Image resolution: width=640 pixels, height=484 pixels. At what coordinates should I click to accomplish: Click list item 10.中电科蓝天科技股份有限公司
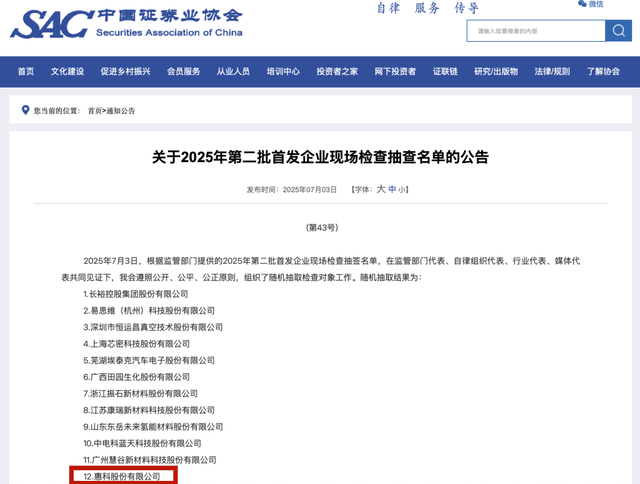[x=142, y=443]
